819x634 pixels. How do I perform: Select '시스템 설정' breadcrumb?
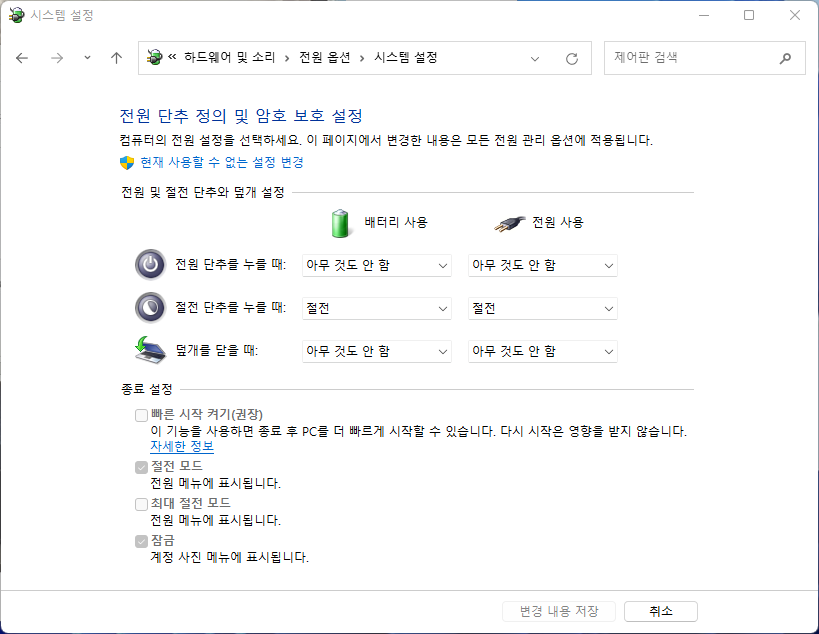click(406, 57)
